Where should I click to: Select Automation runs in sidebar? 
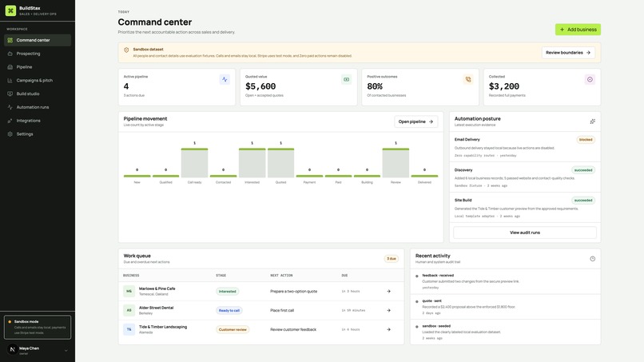click(x=38, y=107)
